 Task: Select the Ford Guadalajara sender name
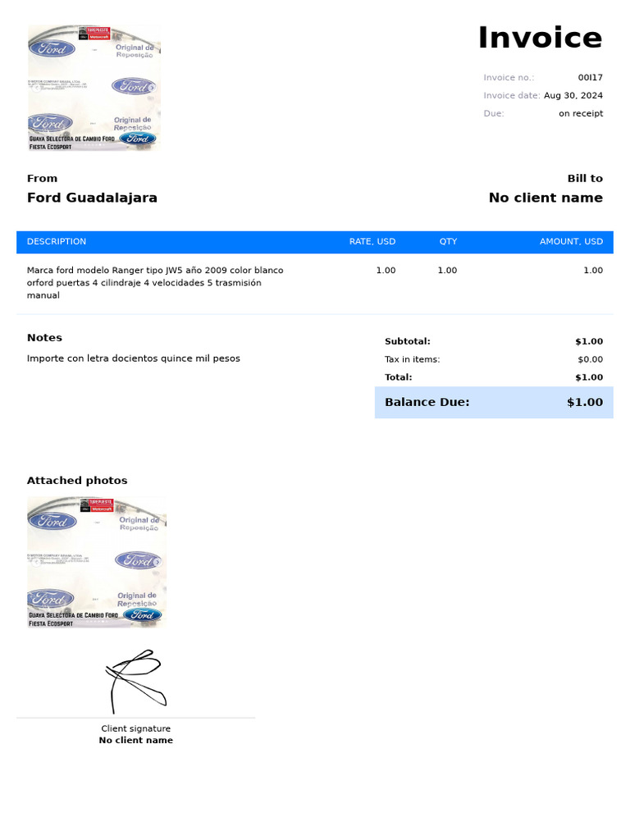92,198
